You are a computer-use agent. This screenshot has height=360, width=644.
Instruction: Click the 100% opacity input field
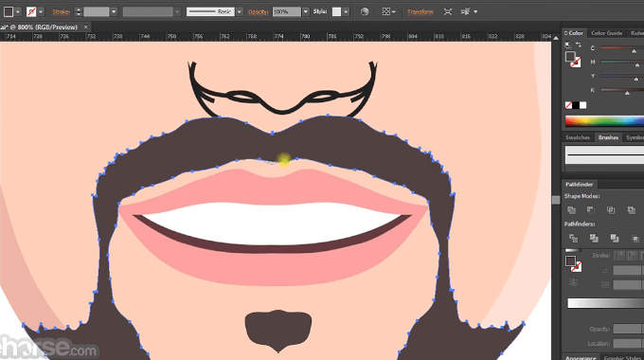pos(287,12)
